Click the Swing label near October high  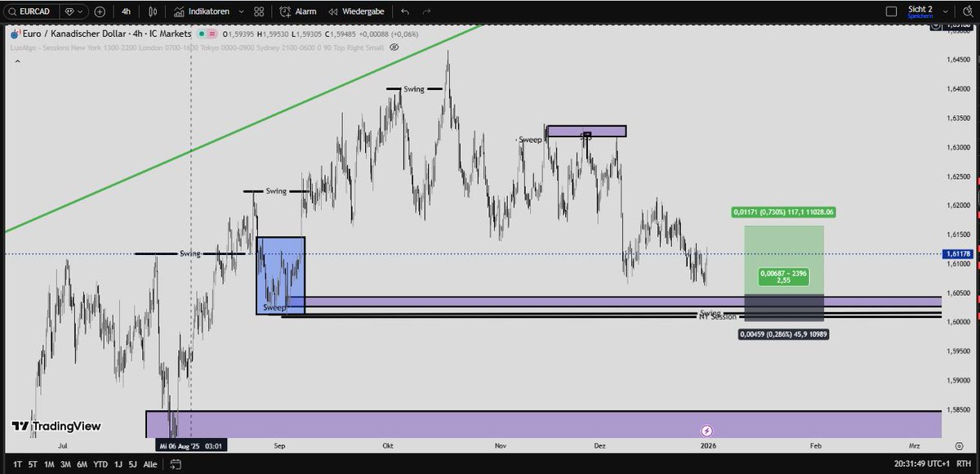tap(414, 89)
